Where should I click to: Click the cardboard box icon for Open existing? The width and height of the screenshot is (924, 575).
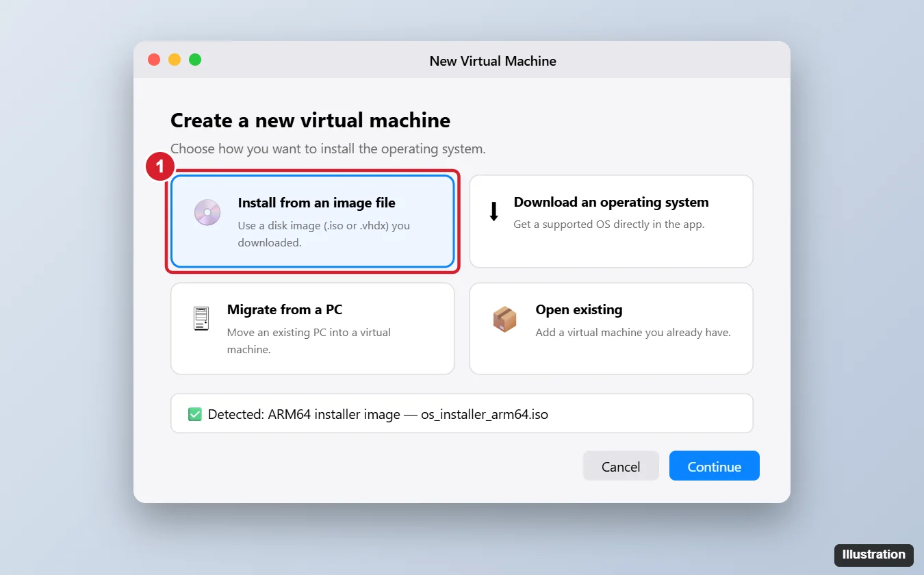tap(505, 319)
